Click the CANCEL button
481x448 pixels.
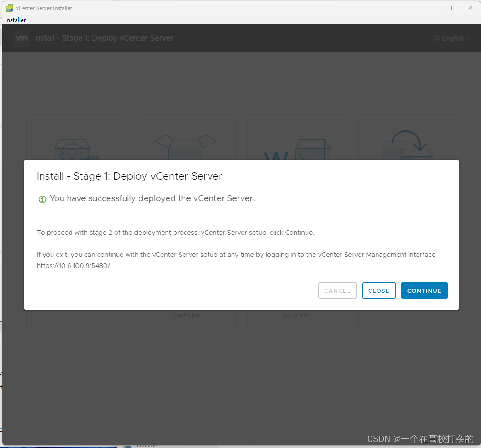coord(337,291)
